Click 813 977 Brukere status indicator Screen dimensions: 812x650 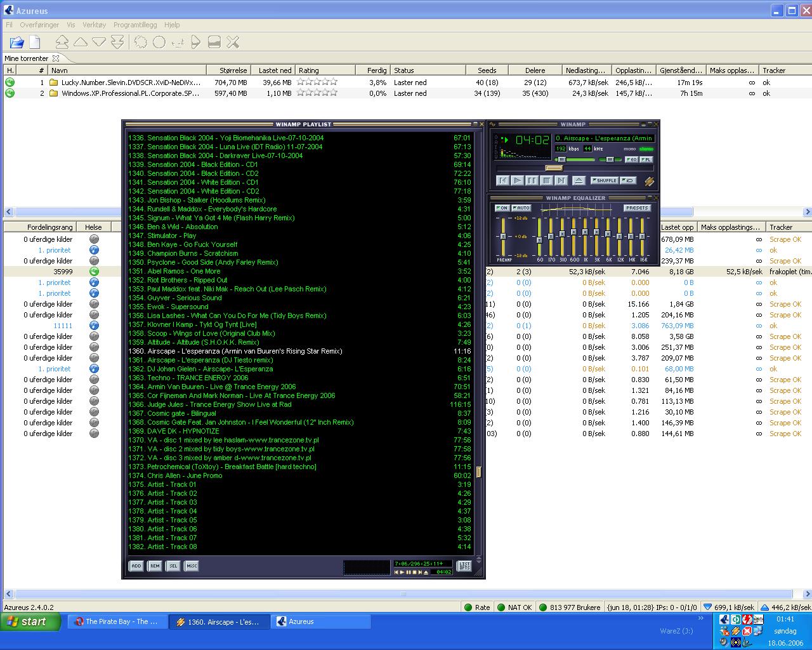tap(569, 607)
